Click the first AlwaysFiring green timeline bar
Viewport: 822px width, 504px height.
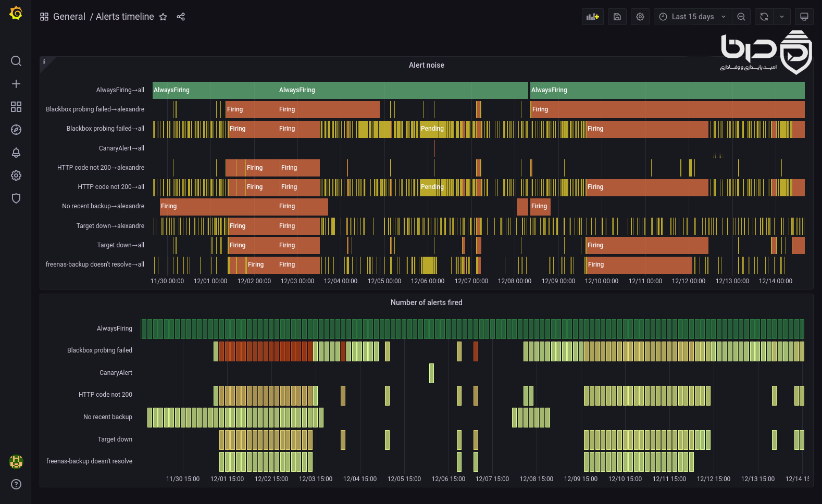coord(340,90)
